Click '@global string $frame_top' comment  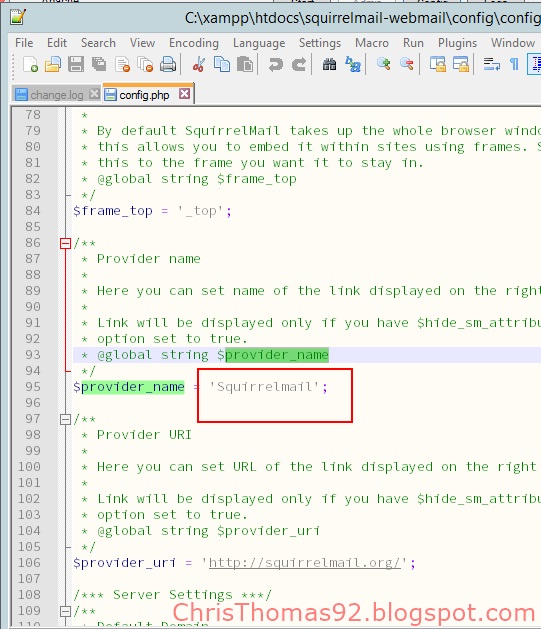tap(197, 179)
